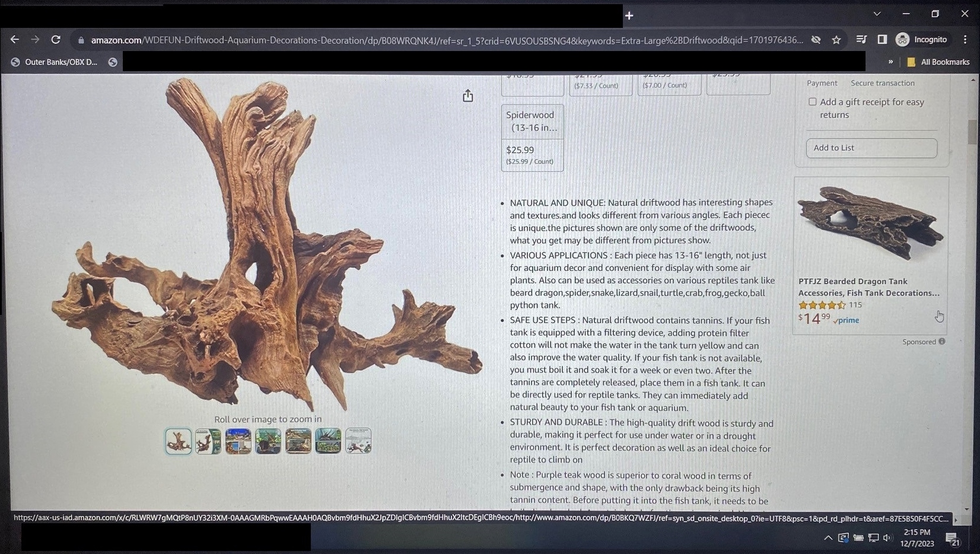Toggle third-party cookie blocking eye icon
Screen dimensions: 980x554
[x=816, y=40]
